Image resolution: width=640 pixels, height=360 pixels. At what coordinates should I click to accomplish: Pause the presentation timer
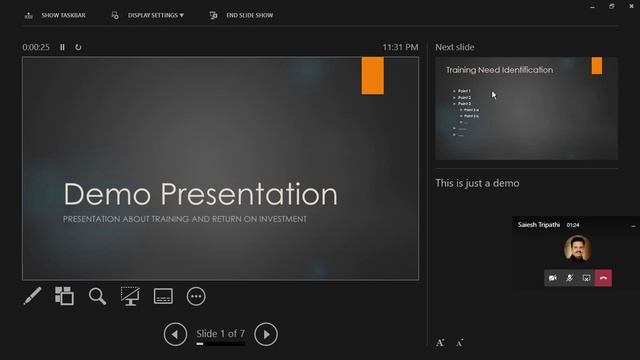pos(62,47)
